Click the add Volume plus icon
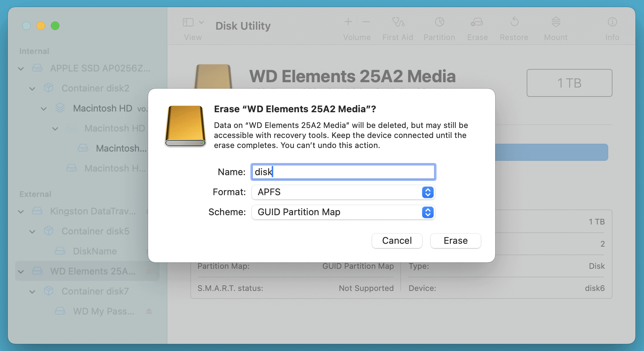 [x=348, y=22]
